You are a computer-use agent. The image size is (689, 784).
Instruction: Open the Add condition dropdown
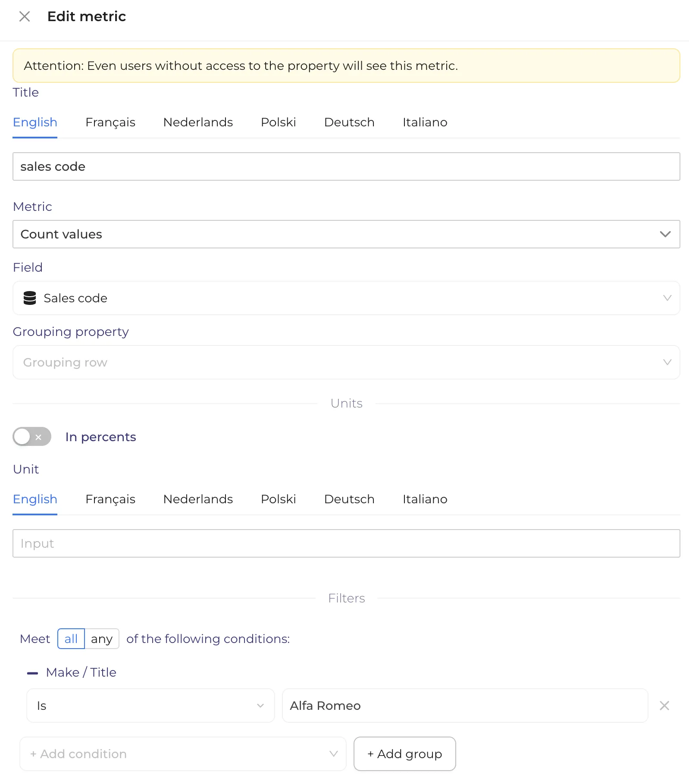[183, 754]
